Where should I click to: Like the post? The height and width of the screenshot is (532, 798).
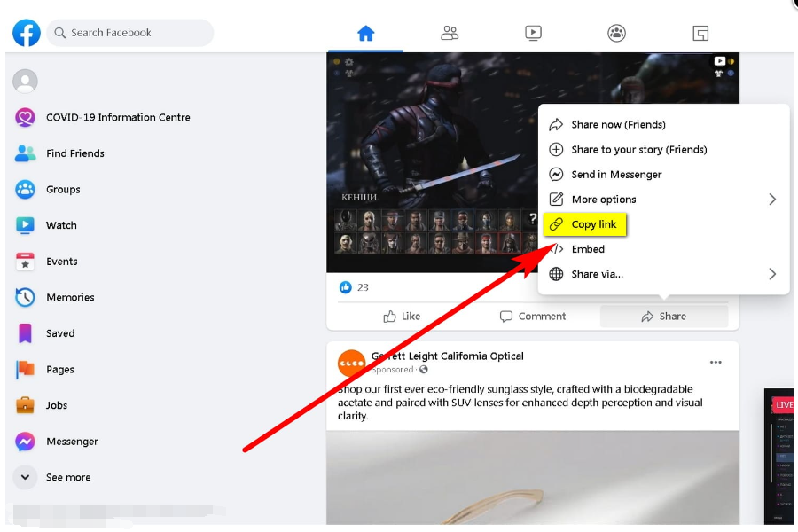402,317
